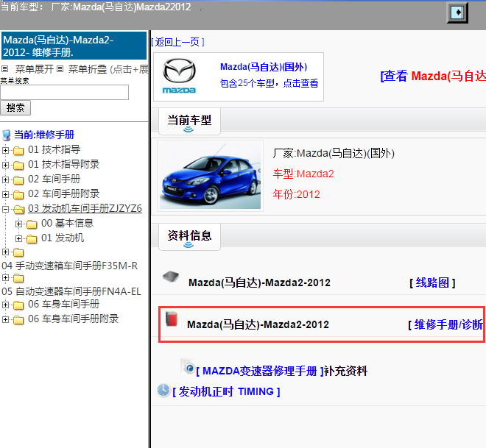The image size is (486, 448).
Task: Click the 当前车型 section tab
Action: (189, 121)
